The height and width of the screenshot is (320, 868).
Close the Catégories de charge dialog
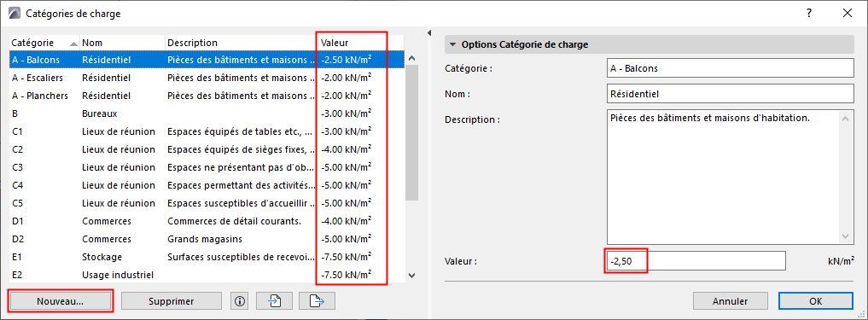pyautogui.click(x=848, y=14)
